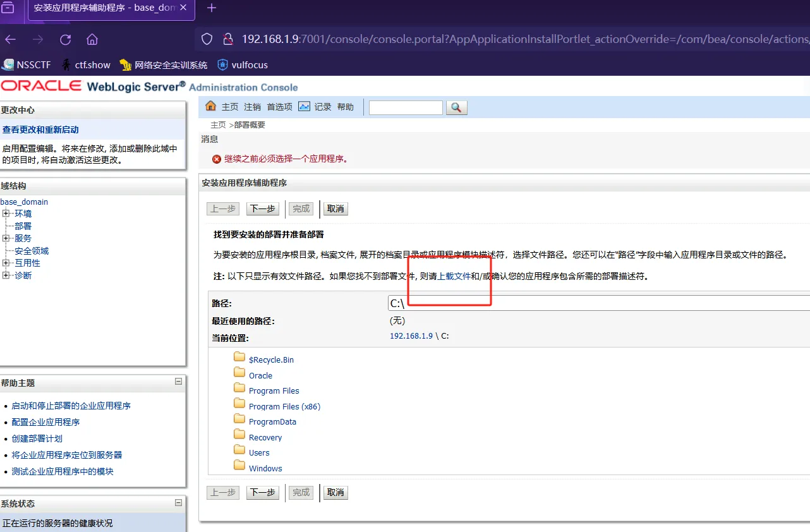This screenshot has width=810, height=532.
Task: Select 安全领域 in the domain tree
Action: coord(32,251)
